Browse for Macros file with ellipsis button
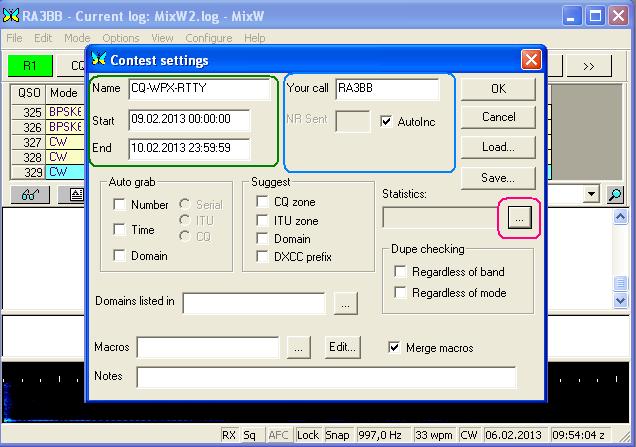The height and width of the screenshot is (447, 636). click(x=299, y=347)
